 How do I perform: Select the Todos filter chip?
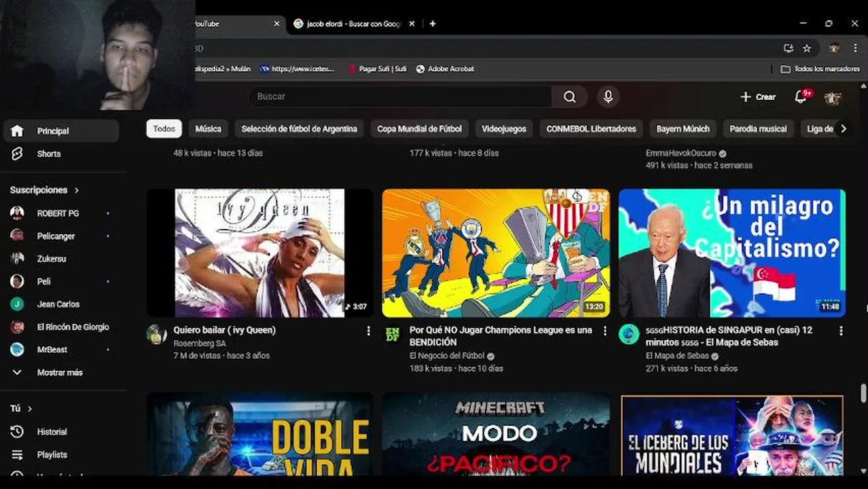(164, 129)
